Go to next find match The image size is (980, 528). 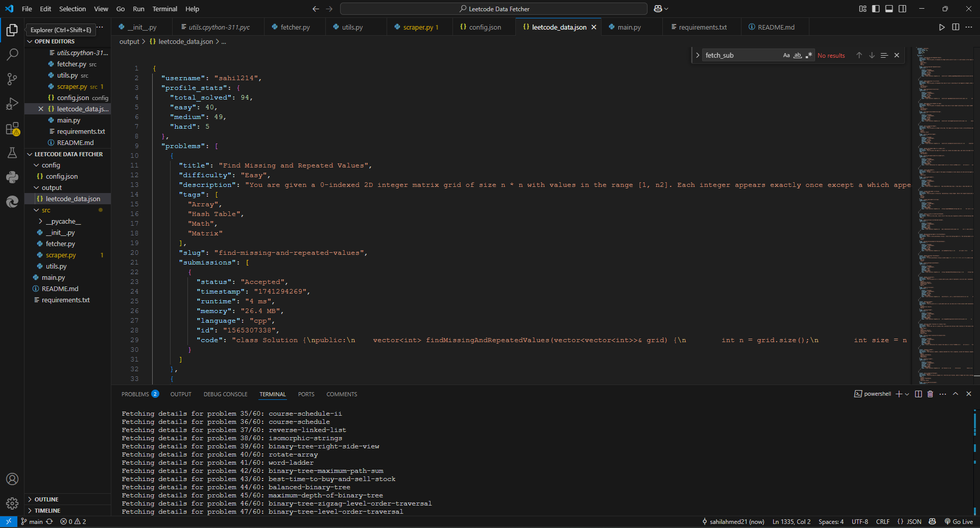click(x=872, y=55)
